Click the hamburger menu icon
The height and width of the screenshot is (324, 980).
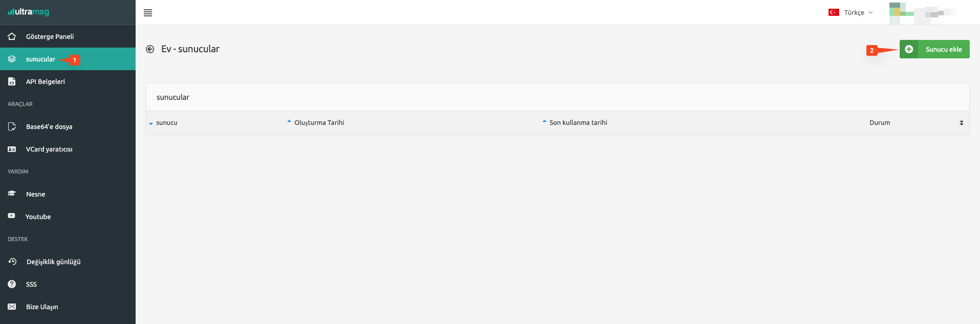pos(148,13)
